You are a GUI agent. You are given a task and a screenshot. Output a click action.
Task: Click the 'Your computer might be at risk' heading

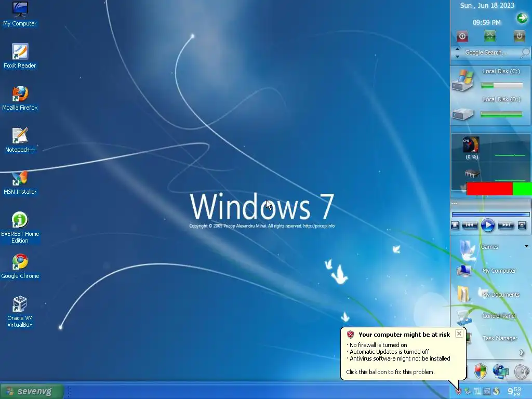(404, 335)
